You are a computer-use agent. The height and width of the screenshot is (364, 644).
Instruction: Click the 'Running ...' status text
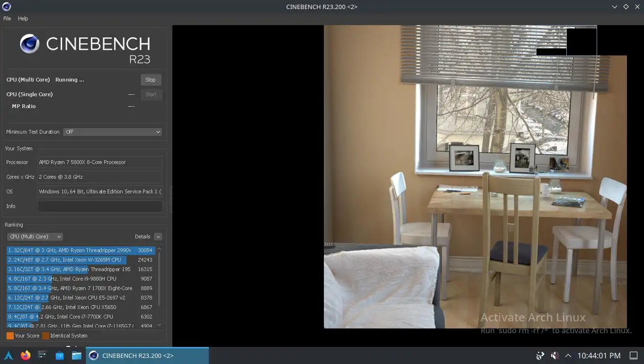(x=70, y=80)
